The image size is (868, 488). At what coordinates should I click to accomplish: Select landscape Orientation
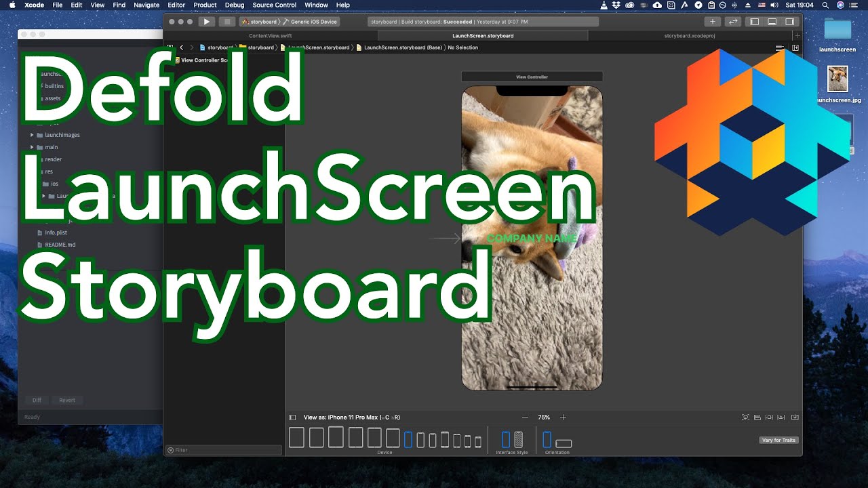point(564,443)
